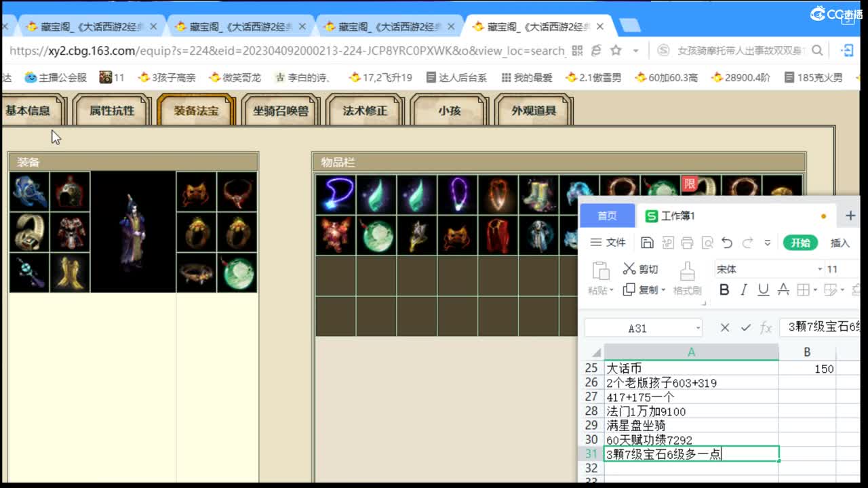This screenshot has height=488, width=868.
Task: Open the 我的最爱 bookmark
Action: [x=527, y=77]
